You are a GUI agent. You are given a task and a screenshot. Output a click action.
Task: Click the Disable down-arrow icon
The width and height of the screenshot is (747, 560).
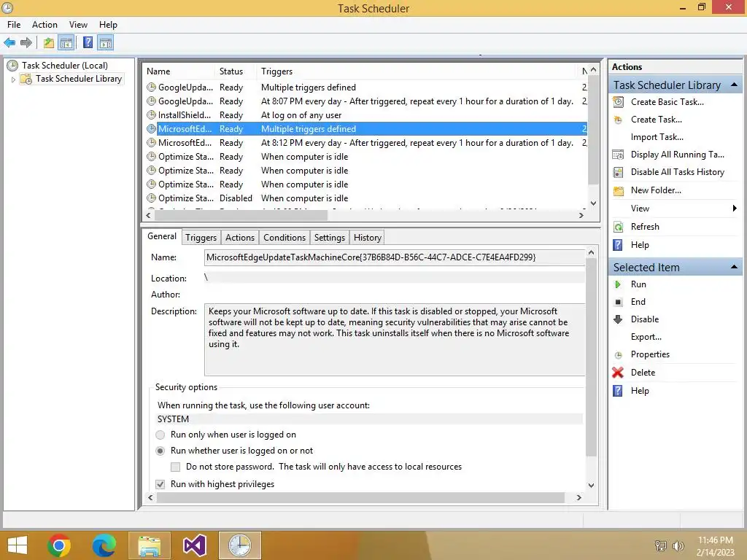[x=618, y=319]
